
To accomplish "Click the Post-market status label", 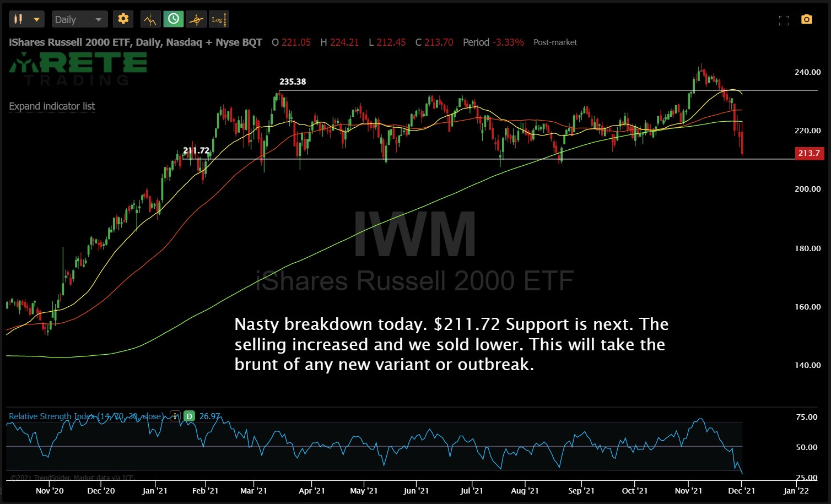I will point(555,42).
